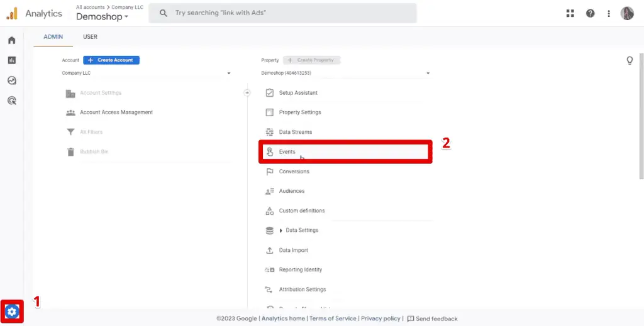
Task: Open the Home icon in left sidebar
Action: pyautogui.click(x=11, y=40)
